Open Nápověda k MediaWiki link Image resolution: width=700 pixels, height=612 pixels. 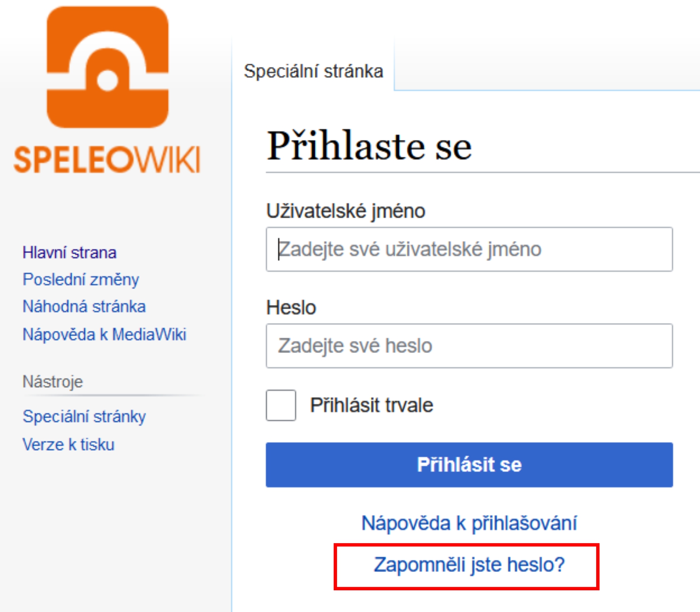point(104,334)
